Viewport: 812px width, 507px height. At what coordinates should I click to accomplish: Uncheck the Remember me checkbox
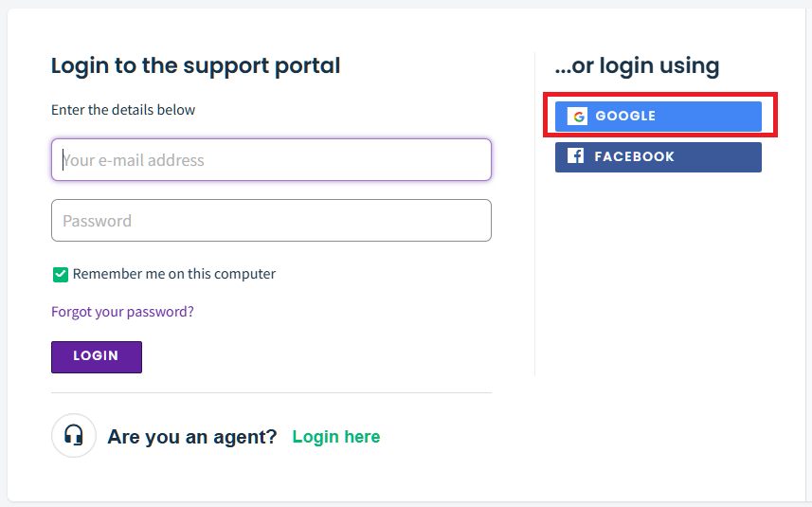tap(61, 274)
